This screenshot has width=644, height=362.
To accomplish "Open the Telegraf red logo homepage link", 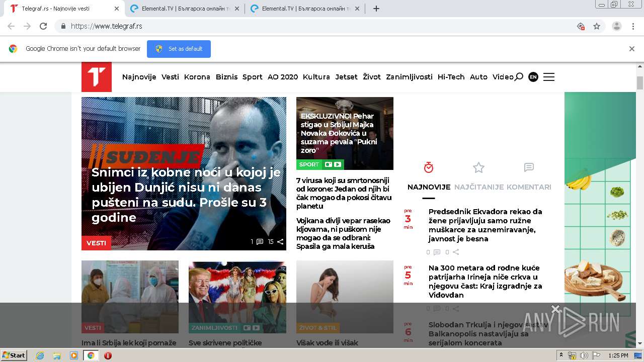I will click(x=97, y=77).
